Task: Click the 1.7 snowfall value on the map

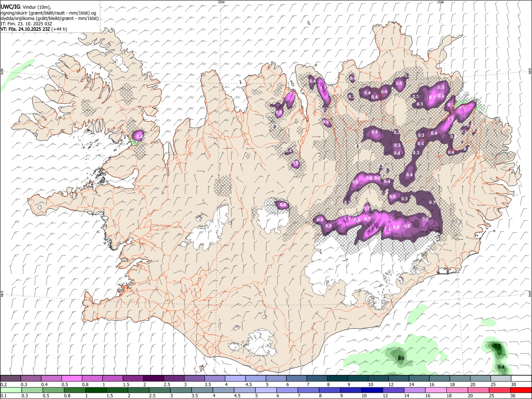Action: pos(323,88)
